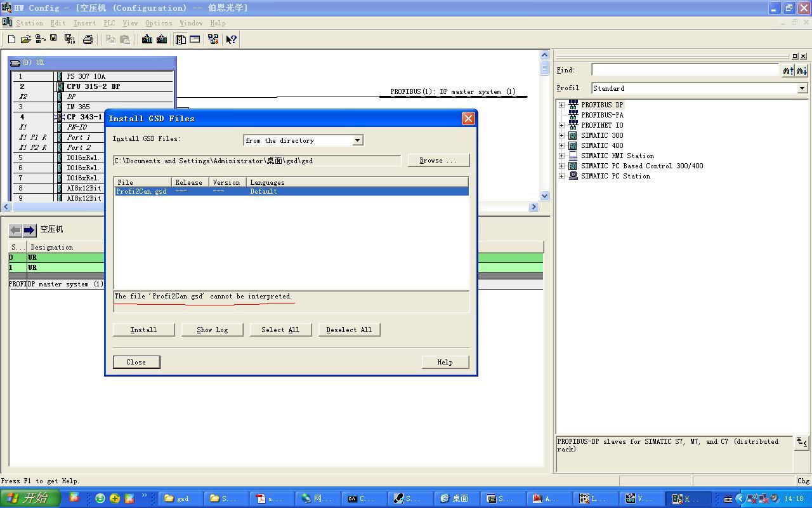Expand the PROFINET IO catalog node
This screenshot has width=812, height=508.
[561, 125]
